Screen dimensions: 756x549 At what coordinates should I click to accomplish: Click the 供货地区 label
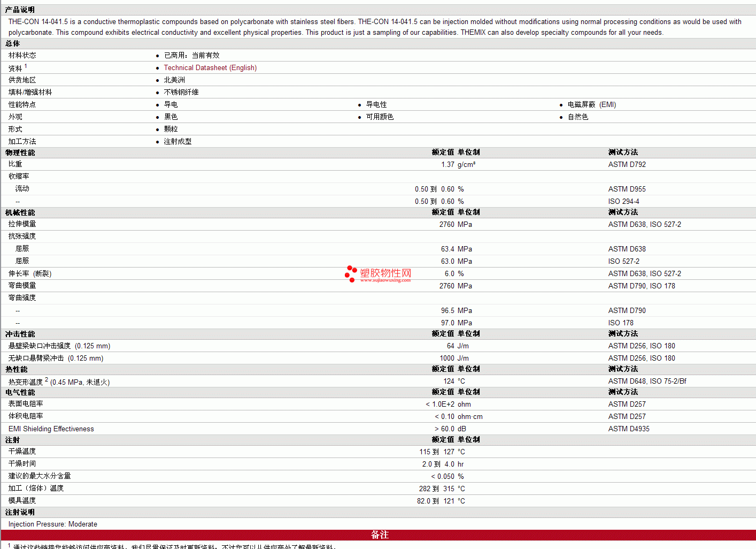pos(22,80)
